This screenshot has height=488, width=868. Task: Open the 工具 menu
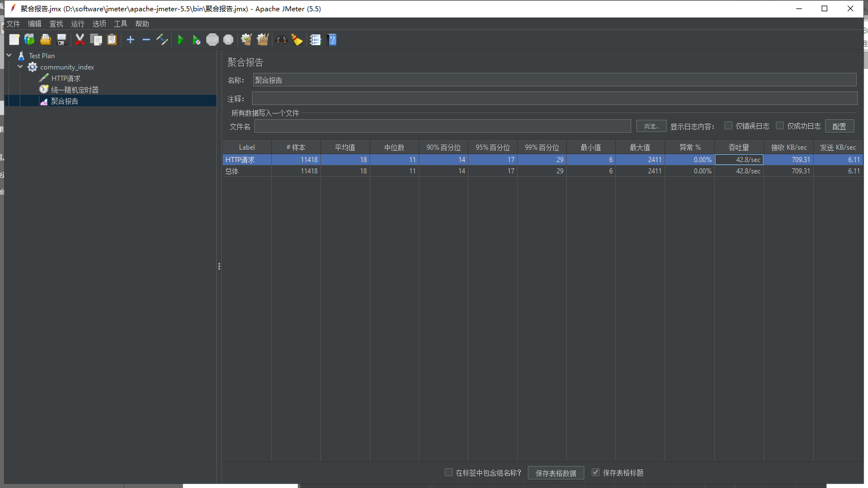[120, 24]
